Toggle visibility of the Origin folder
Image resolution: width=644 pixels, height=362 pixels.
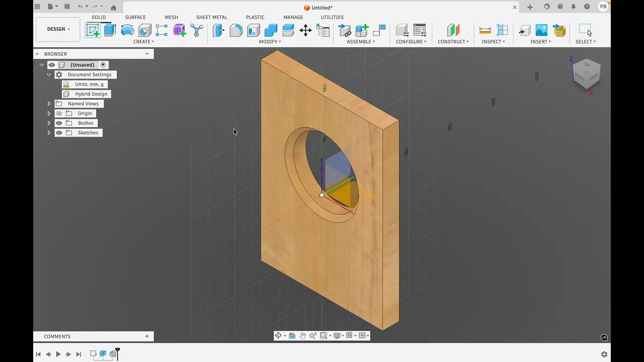[59, 113]
